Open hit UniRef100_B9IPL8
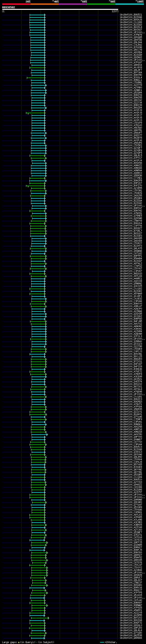This screenshot has width=146, height=644. 131,27
